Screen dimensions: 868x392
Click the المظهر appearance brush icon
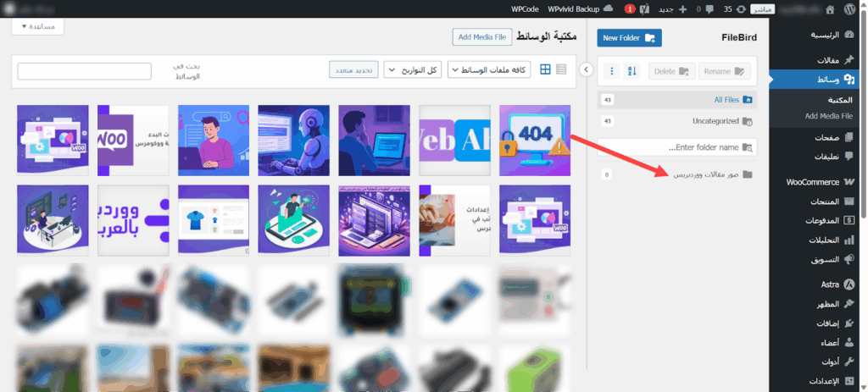(849, 304)
